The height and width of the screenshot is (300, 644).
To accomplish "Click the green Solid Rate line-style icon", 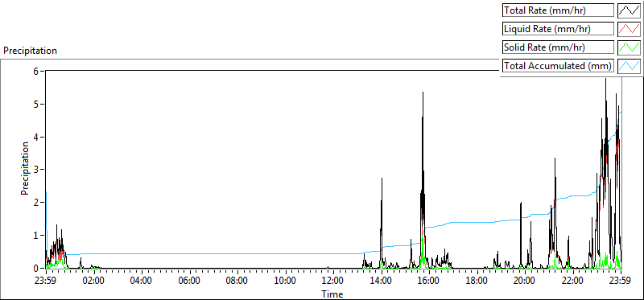I will [x=629, y=47].
